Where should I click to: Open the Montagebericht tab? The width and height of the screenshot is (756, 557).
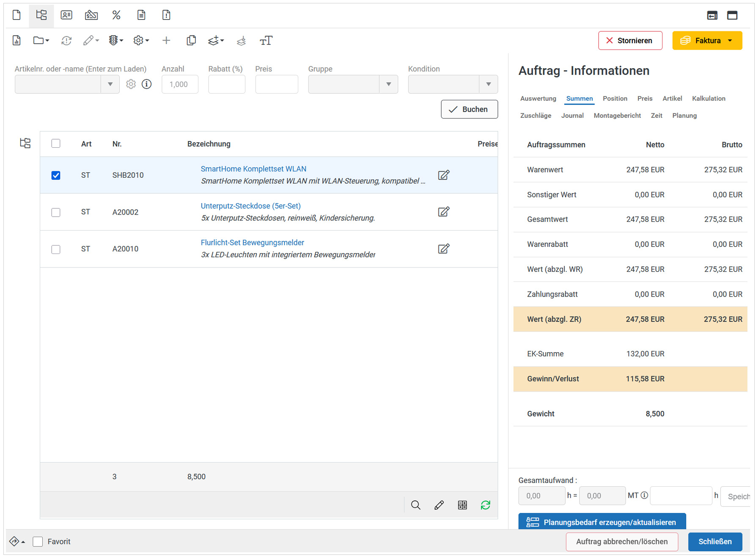617,116
